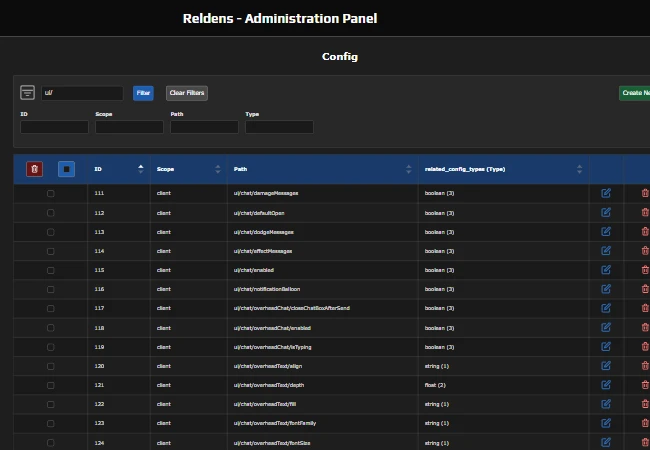Sort by Scope using header arrows

pyautogui.click(x=218, y=169)
